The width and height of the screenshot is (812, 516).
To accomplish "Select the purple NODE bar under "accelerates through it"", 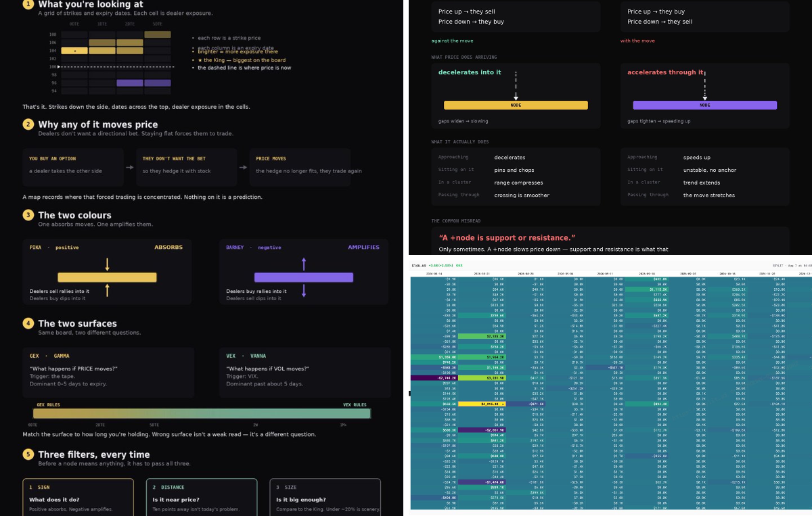I will point(704,105).
